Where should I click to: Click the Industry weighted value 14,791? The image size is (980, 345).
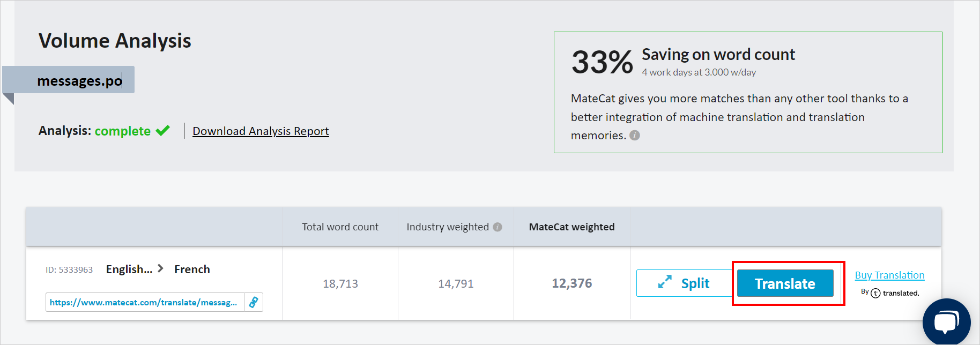[456, 284]
